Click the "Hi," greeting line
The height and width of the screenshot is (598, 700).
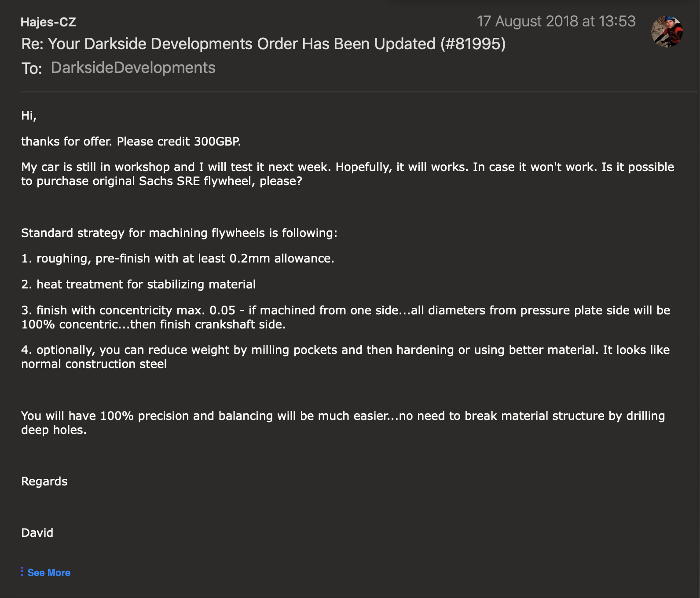[29, 116]
